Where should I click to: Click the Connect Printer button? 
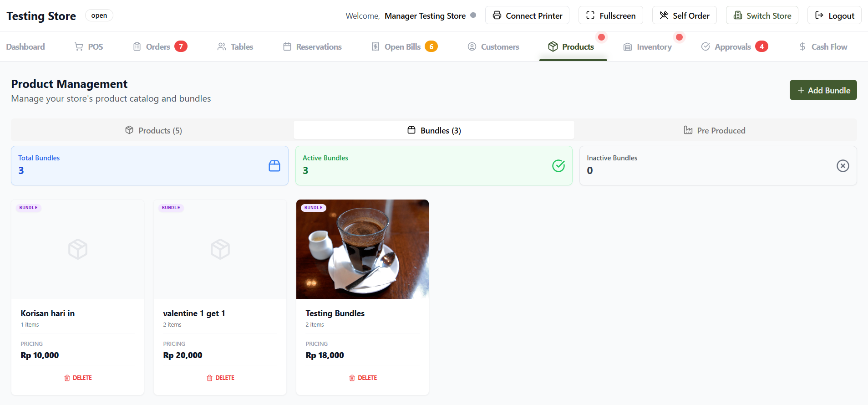pos(527,15)
